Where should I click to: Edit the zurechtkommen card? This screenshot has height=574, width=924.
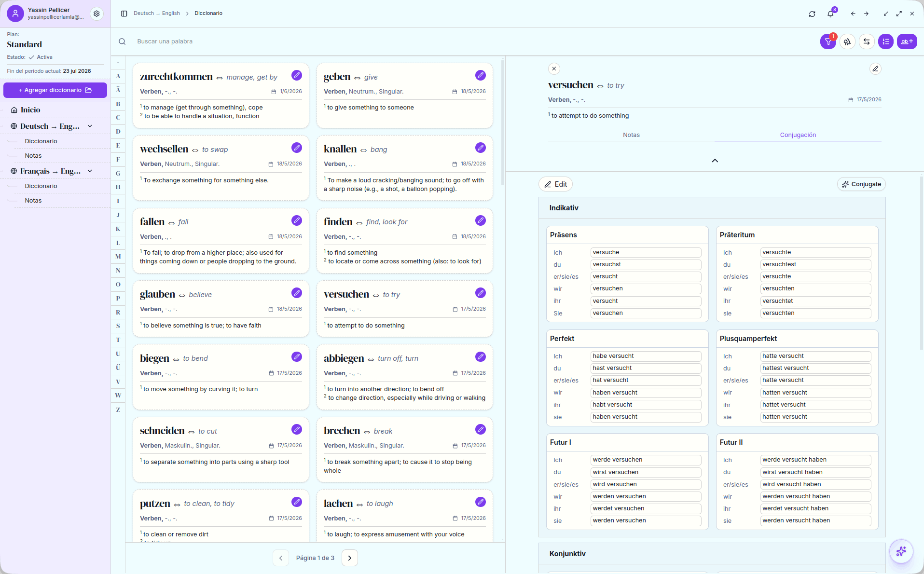pyautogui.click(x=297, y=75)
